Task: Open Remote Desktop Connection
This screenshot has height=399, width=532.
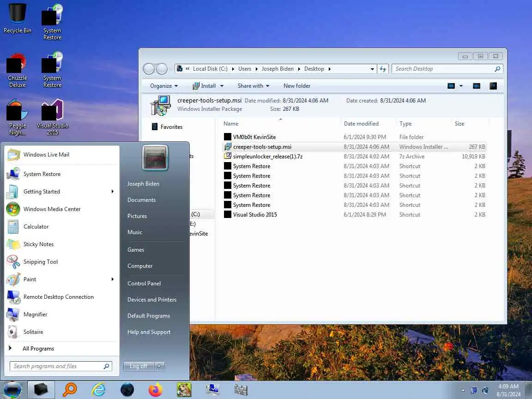Action: coord(62,297)
